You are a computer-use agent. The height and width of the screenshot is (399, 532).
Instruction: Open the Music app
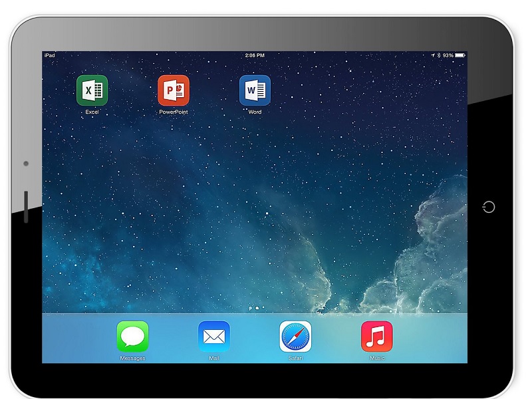click(x=376, y=338)
